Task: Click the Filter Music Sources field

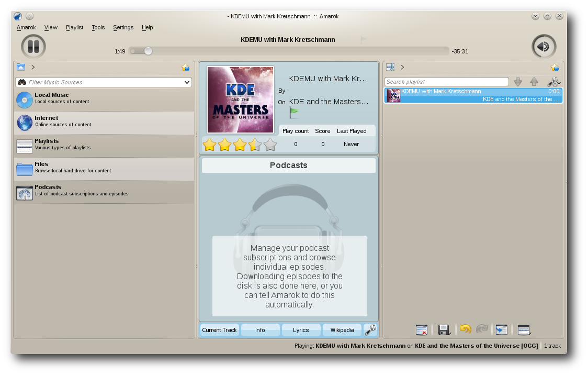Action: (x=104, y=82)
